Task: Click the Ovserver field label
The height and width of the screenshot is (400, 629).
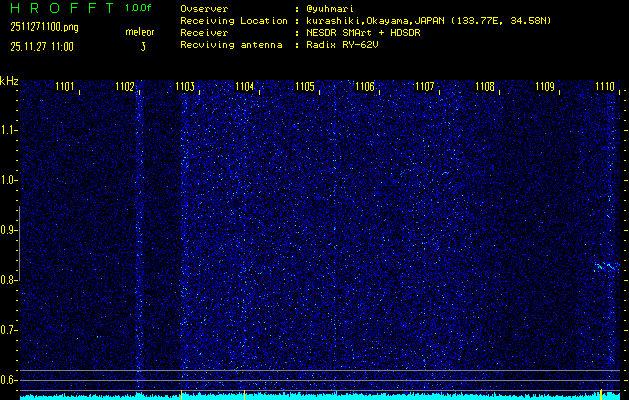Action: coord(204,9)
